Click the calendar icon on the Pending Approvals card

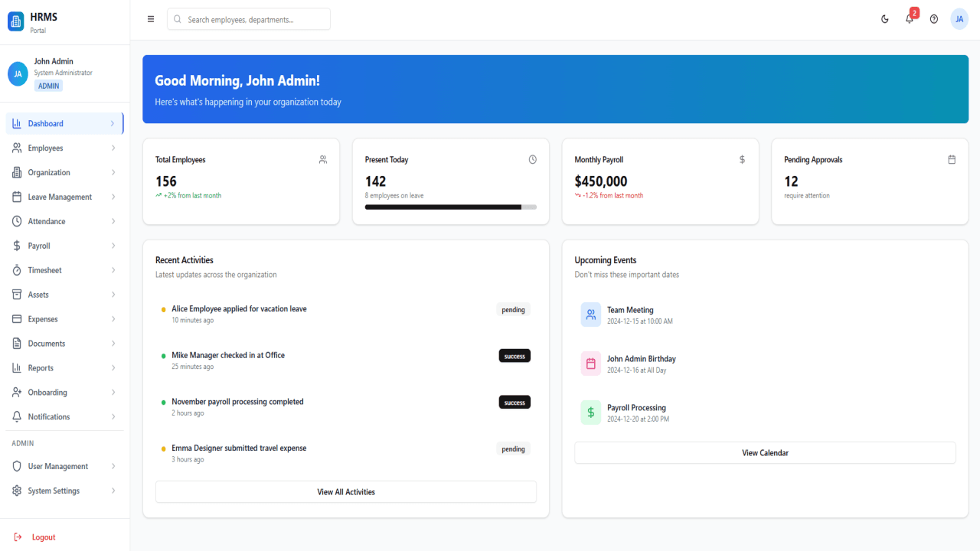(x=952, y=160)
